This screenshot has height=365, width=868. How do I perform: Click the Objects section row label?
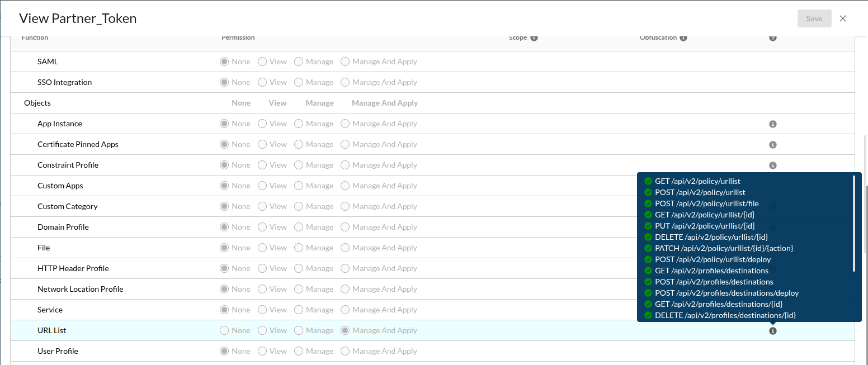37,103
